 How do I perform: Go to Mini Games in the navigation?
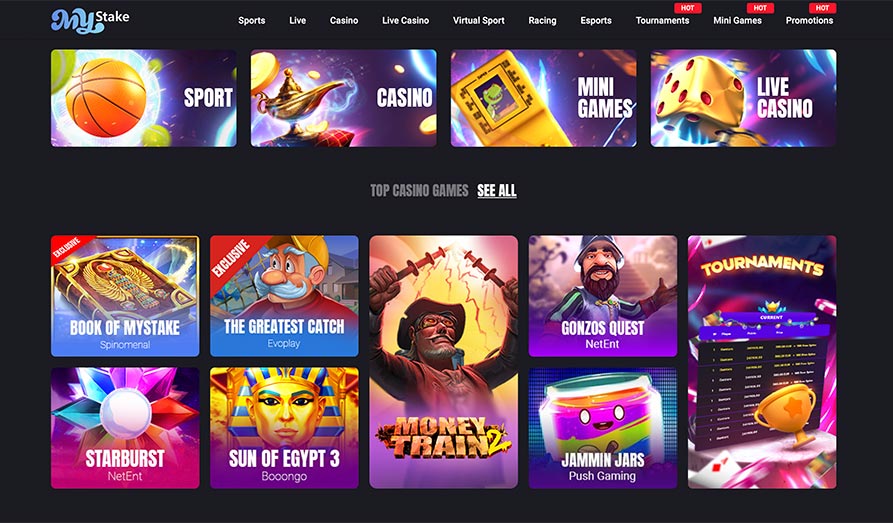[738, 21]
